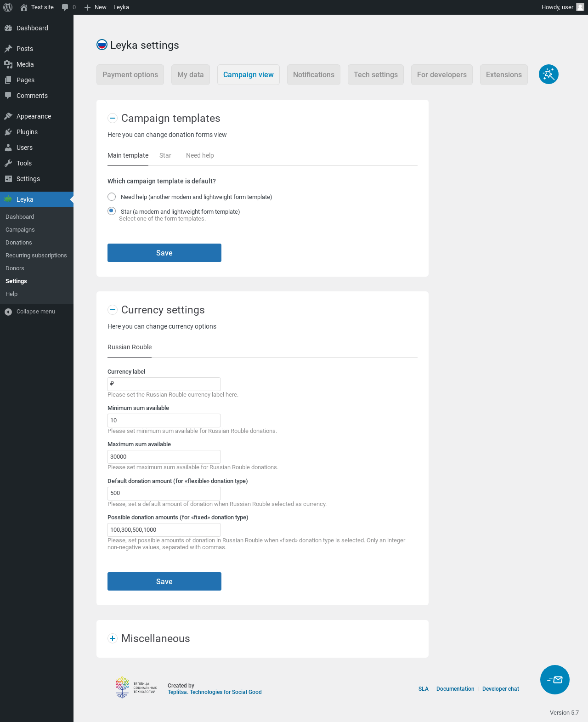This screenshot has height=722, width=588.
Task: Collapse the Campaign templates section
Action: click(x=113, y=118)
